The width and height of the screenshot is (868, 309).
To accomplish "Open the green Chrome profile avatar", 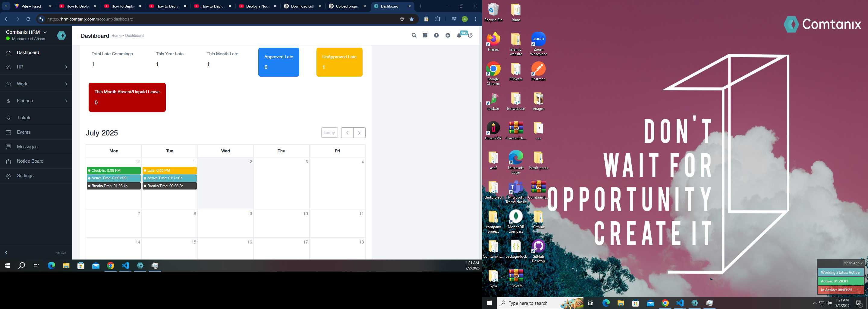I will pos(465,19).
